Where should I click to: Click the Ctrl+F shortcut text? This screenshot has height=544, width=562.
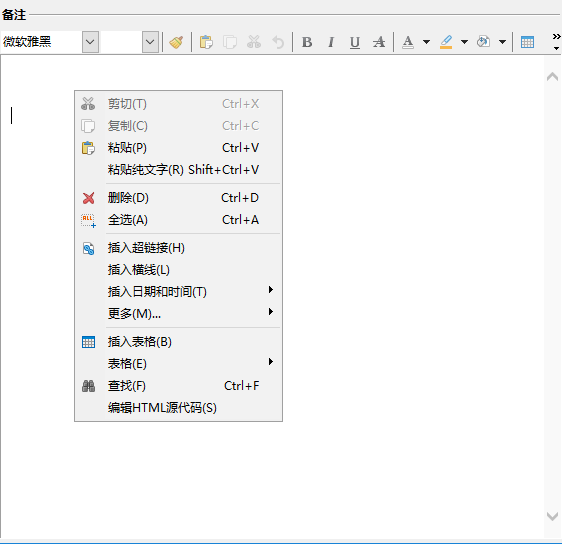[x=242, y=386]
